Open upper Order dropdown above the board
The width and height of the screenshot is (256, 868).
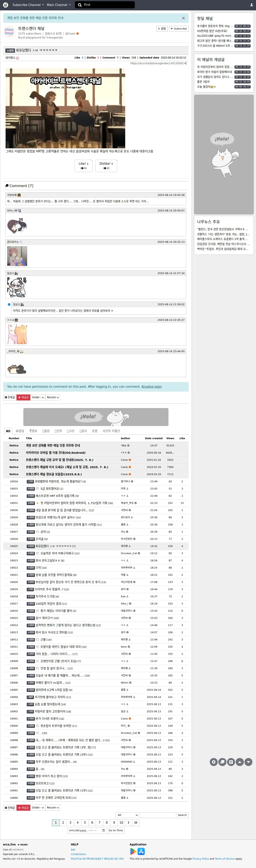(38, 397)
